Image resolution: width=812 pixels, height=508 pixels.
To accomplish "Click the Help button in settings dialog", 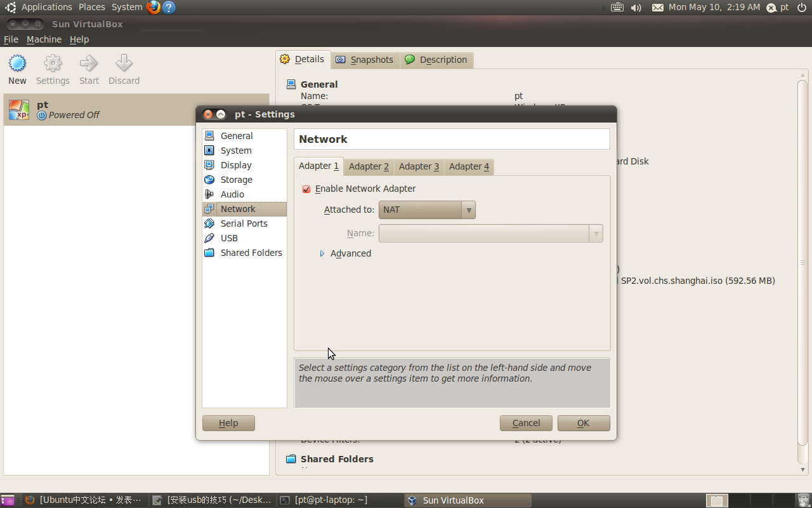I will coord(228,424).
